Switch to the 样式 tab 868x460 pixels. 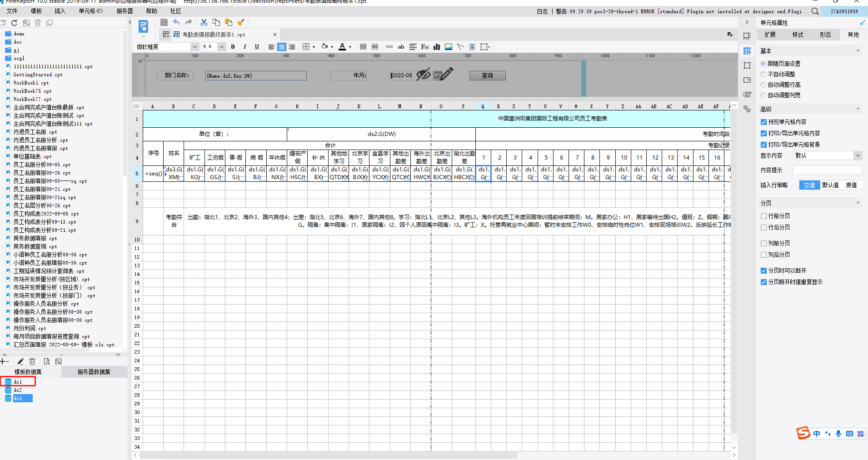798,35
